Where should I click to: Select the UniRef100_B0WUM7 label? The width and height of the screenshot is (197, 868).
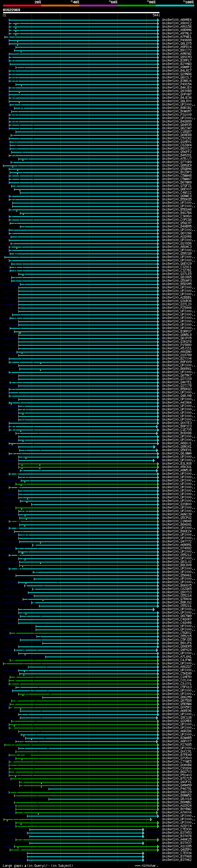pyautogui.click(x=177, y=111)
